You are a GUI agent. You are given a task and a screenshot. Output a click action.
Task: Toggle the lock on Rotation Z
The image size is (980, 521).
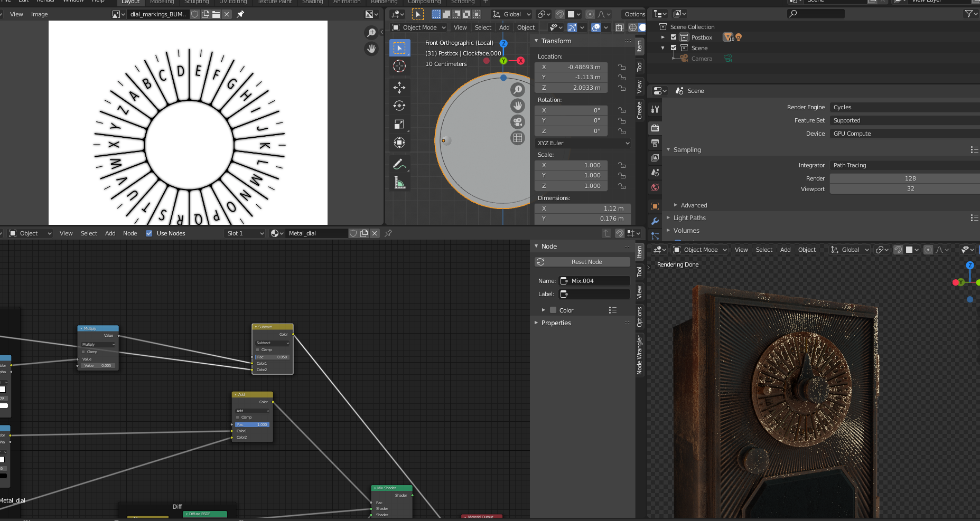(x=622, y=131)
